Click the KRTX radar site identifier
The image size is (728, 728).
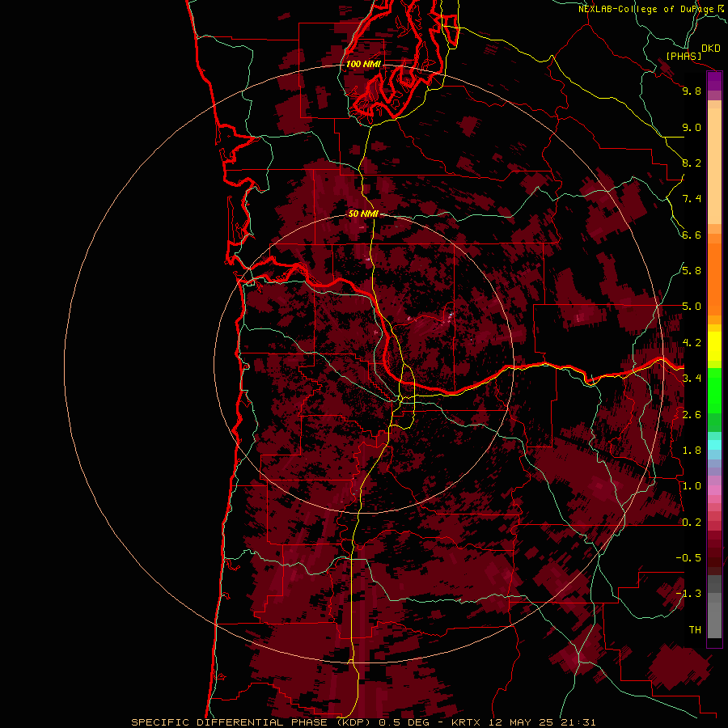point(466,722)
